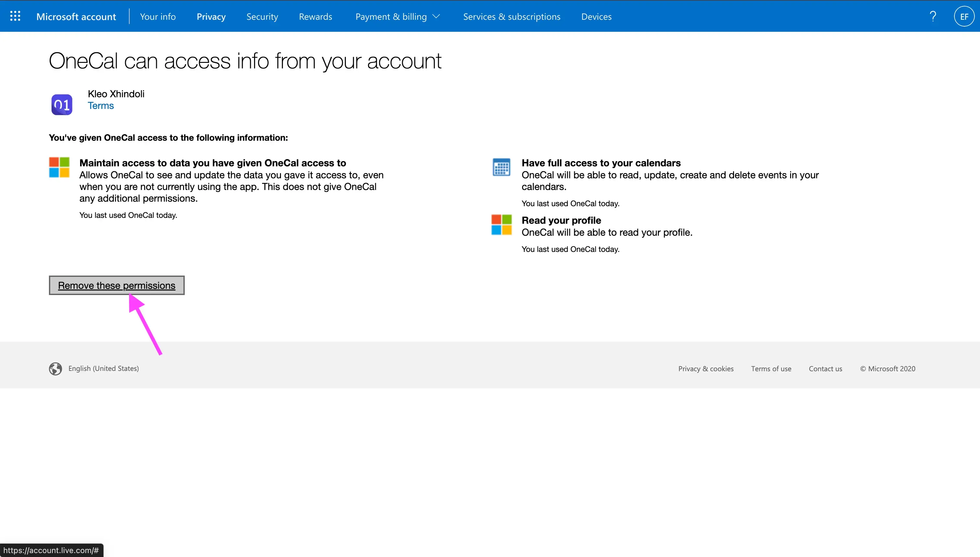Click the globe/language icon
The image size is (980, 557).
point(55,368)
